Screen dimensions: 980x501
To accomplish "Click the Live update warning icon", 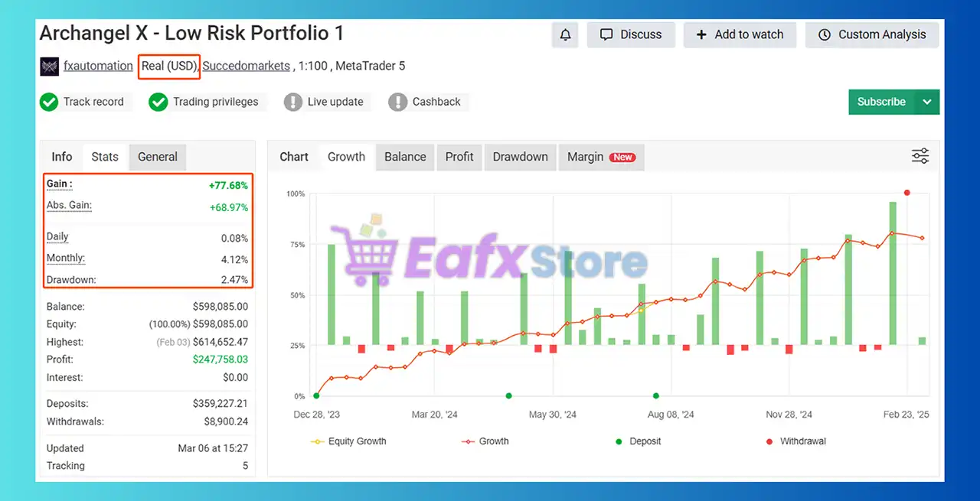I will (x=292, y=102).
